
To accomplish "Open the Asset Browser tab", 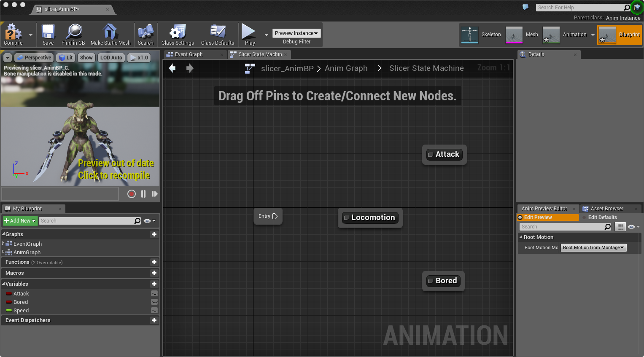I will pos(606,209).
